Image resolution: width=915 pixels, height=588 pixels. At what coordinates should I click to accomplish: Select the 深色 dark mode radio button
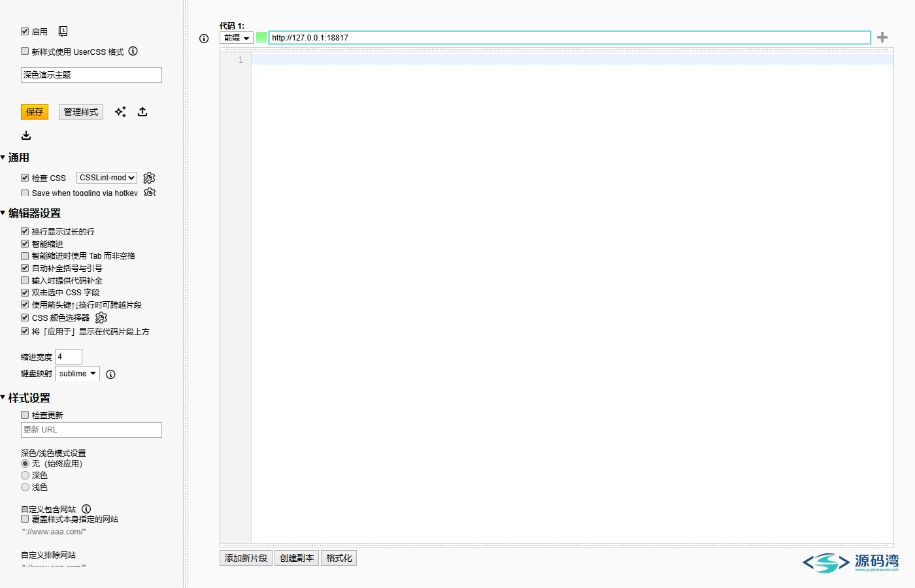tap(25, 476)
